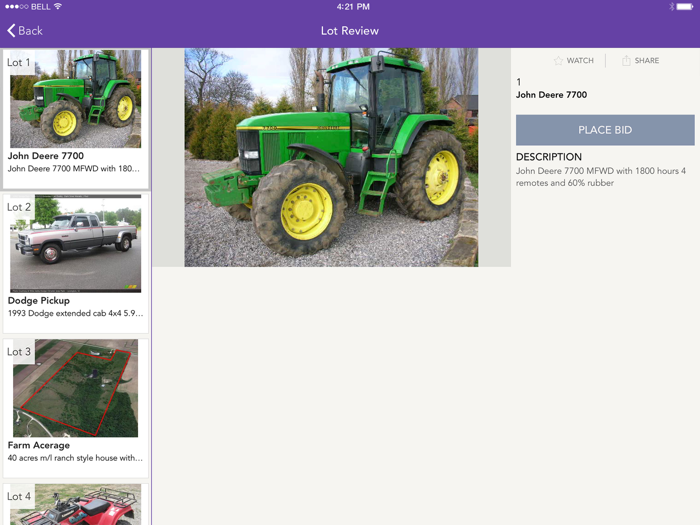Select Lot 2 Dodge pickup thumbnail
Viewport: 700px width, 525px height.
(x=75, y=243)
